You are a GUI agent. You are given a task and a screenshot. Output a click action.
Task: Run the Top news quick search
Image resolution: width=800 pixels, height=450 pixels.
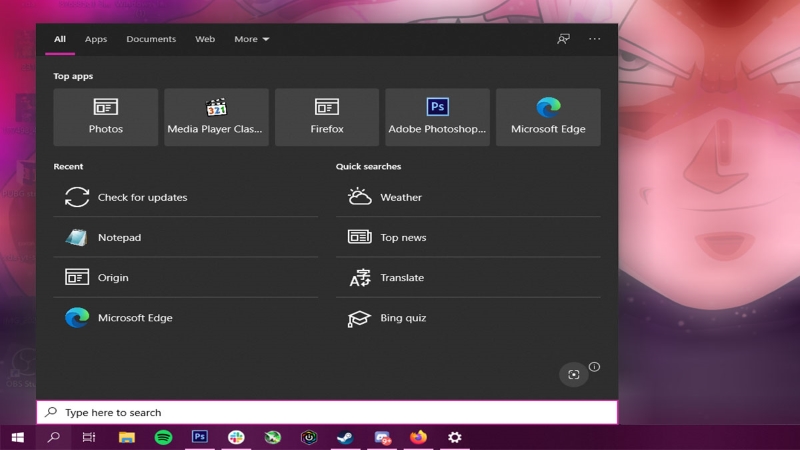pos(468,237)
